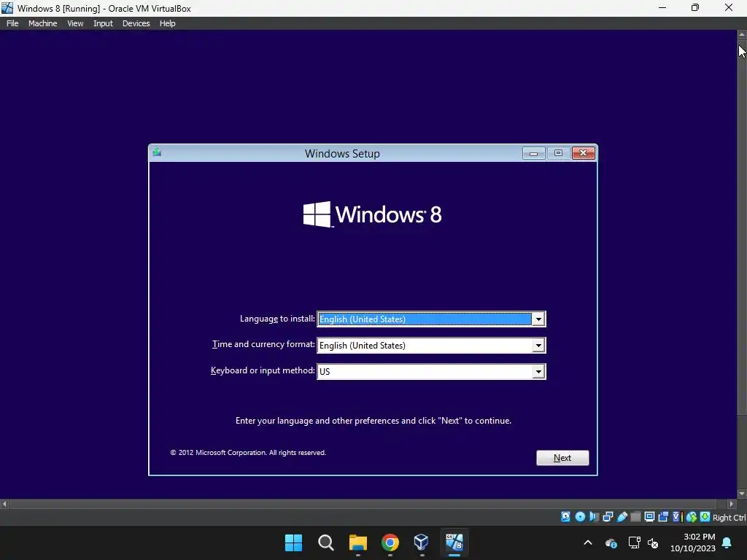Click the Windows Setup title bar icon
The height and width of the screenshot is (560, 747).
(158, 152)
